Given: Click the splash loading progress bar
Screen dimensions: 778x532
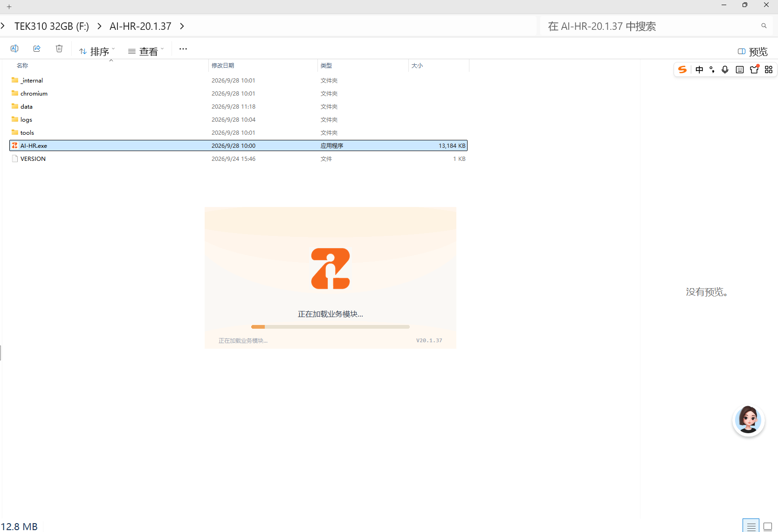Looking at the screenshot, I should pyautogui.click(x=330, y=327).
